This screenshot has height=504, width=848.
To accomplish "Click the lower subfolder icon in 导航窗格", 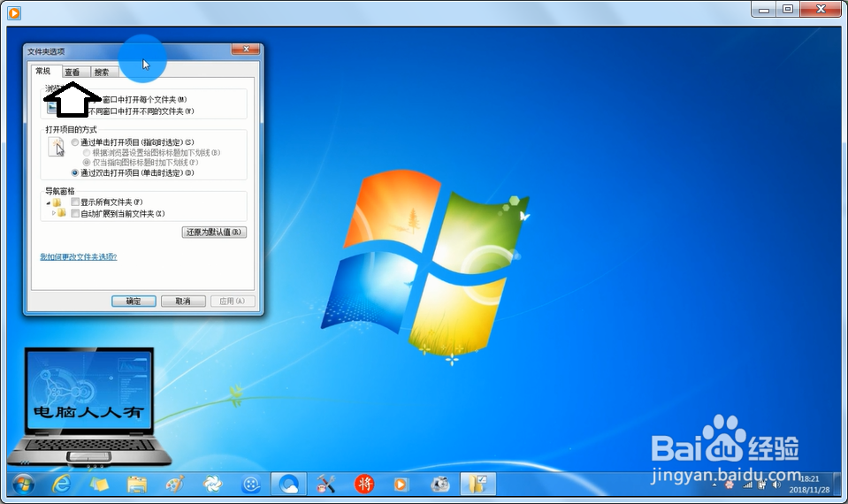I will (x=62, y=213).
